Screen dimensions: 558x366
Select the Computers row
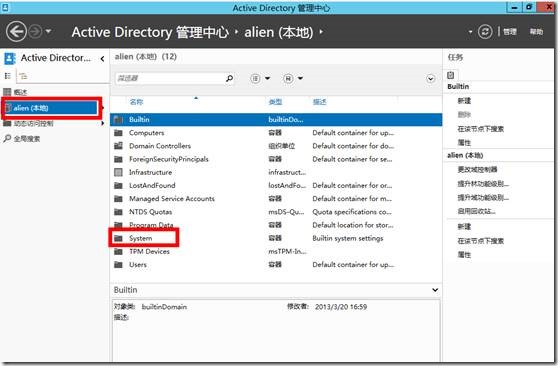[x=276, y=133]
